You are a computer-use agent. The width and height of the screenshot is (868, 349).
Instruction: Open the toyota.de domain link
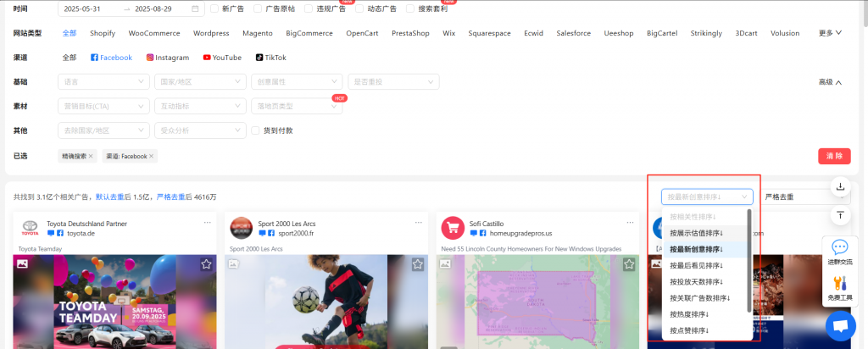81,232
